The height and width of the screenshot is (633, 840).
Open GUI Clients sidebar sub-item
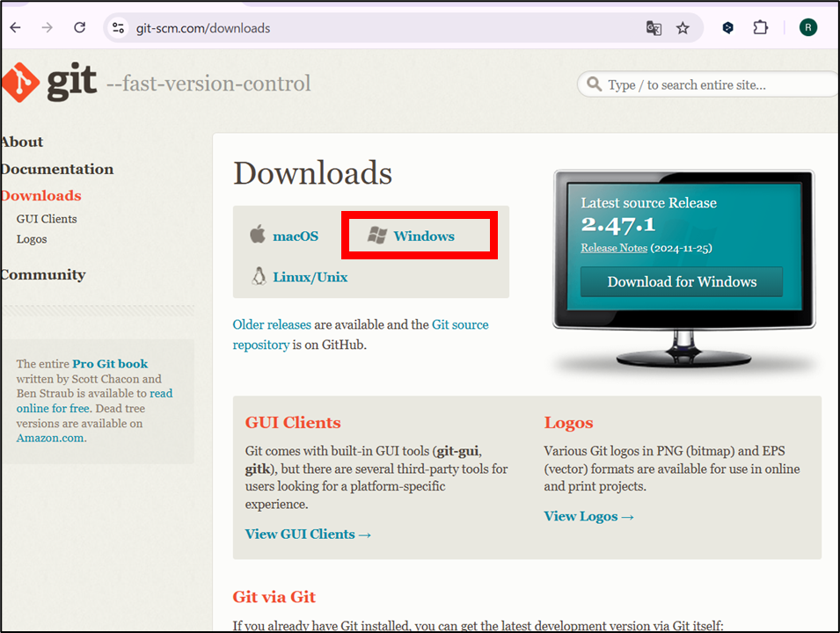(47, 219)
